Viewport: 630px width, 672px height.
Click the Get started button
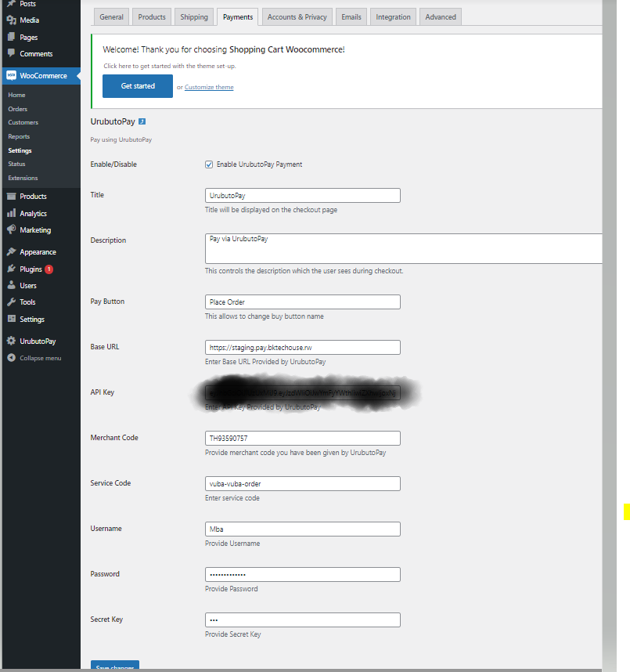click(138, 86)
